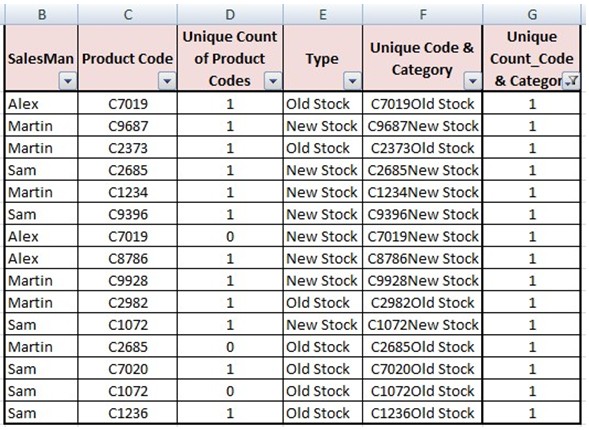The height and width of the screenshot is (430, 589).
Task: Select the C8786New Stock cell
Action: 423,258
